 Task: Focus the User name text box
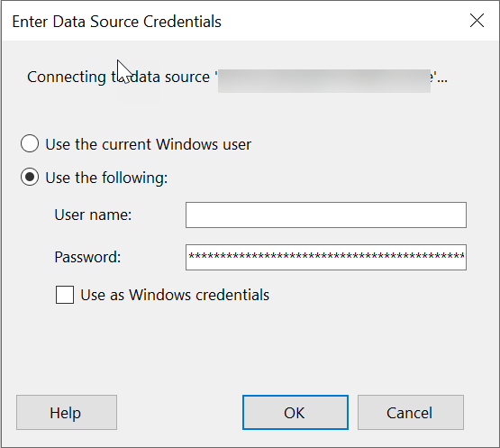tap(326, 215)
